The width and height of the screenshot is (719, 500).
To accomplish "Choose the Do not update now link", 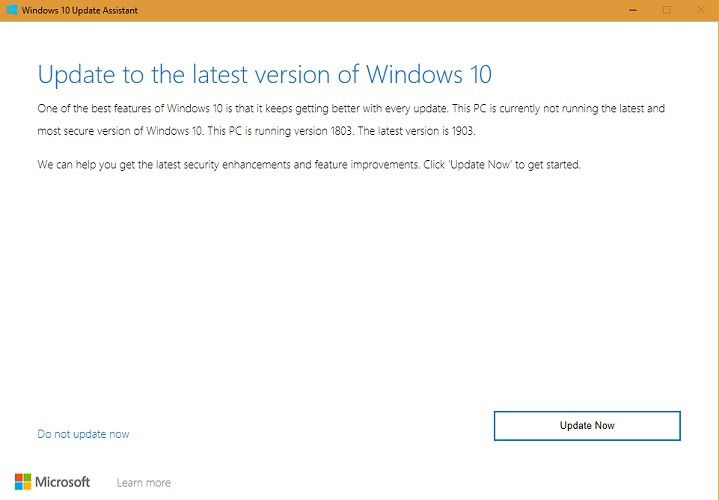I will (83, 434).
